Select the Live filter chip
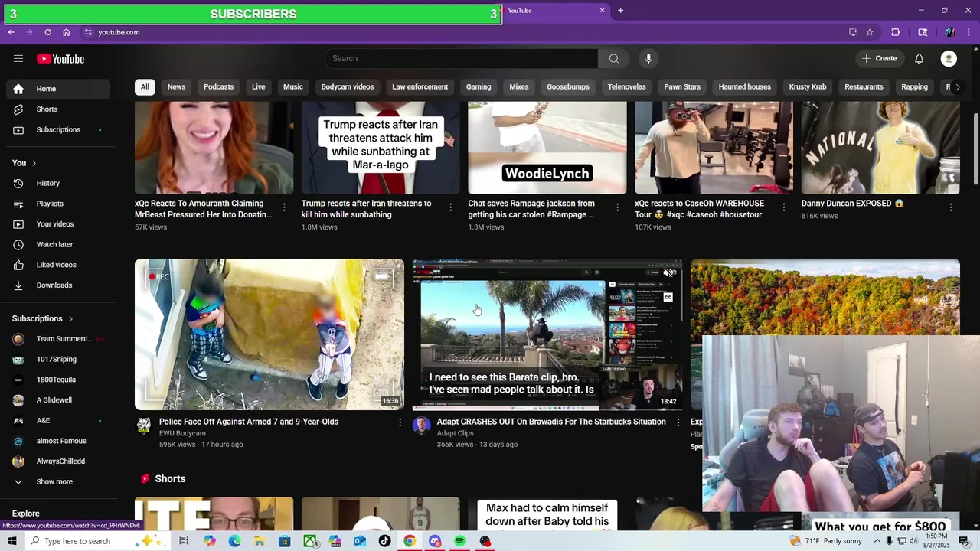This screenshot has width=980, height=551. (x=259, y=87)
